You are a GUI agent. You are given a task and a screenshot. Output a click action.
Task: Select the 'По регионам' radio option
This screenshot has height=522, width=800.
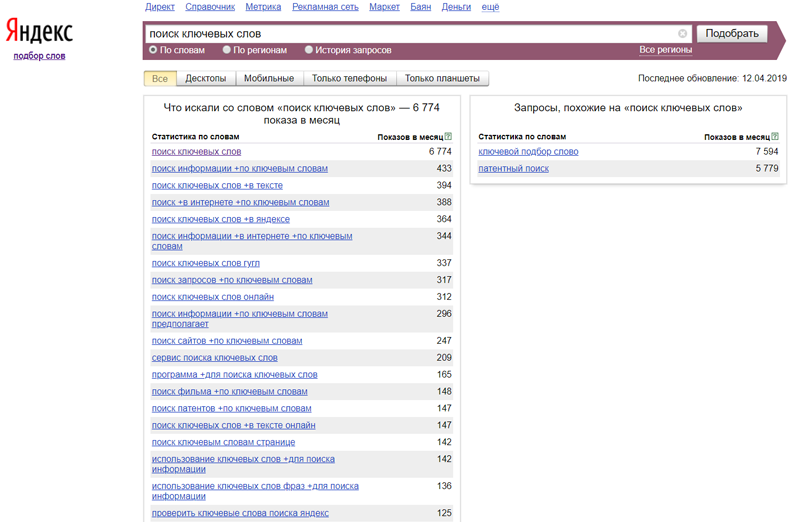227,50
